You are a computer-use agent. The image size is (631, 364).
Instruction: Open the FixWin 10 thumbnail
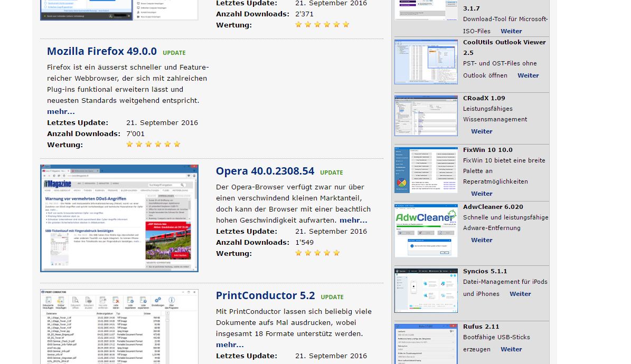click(x=426, y=170)
